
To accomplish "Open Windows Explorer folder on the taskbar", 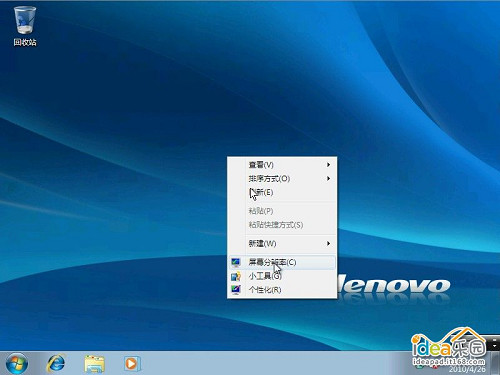I will (x=94, y=364).
